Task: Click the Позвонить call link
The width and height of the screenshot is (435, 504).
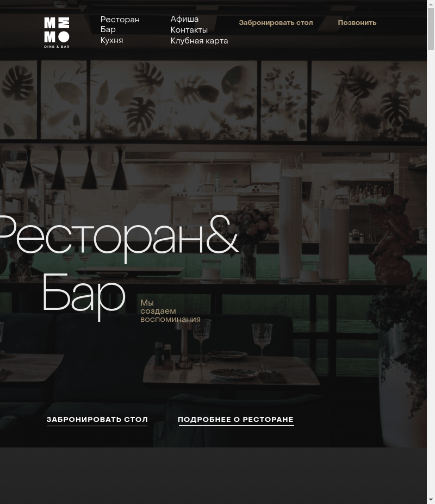Action: pos(357,23)
